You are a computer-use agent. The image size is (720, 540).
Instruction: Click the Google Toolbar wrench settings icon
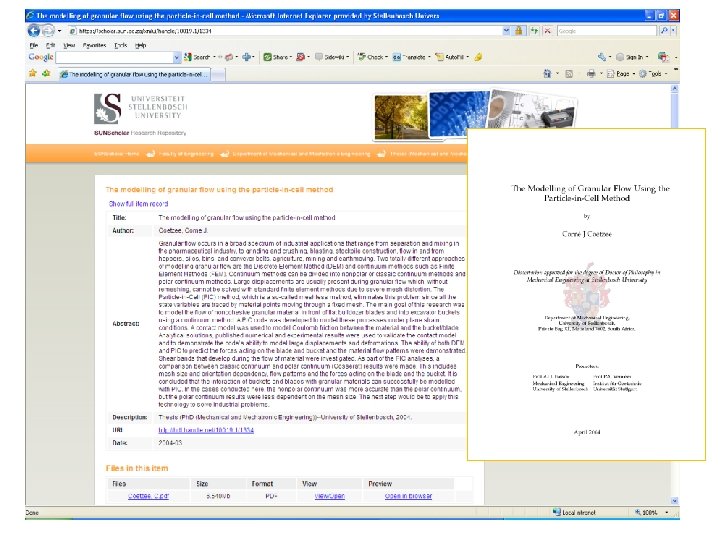[x=602, y=57]
